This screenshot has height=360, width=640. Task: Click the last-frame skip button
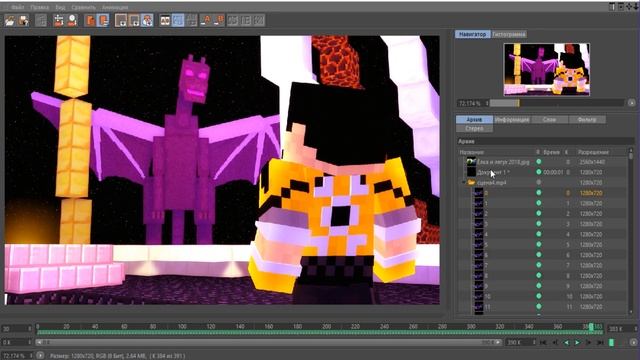600,342
